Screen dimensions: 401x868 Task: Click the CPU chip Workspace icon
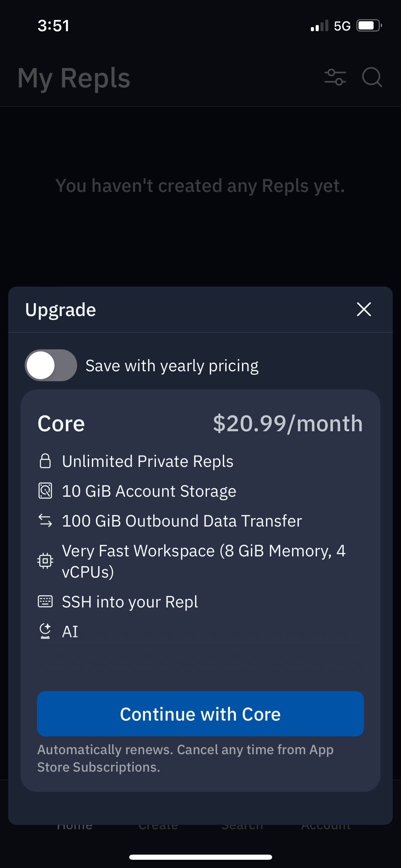point(45,561)
